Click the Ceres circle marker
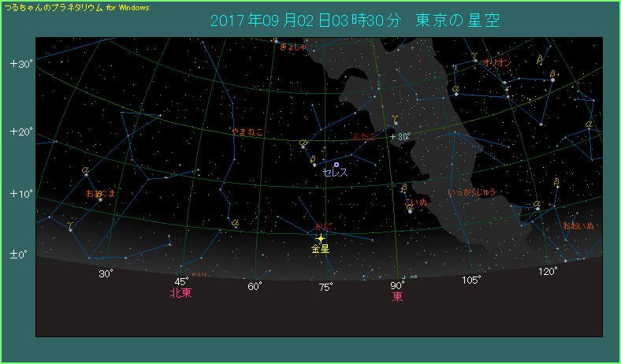Image resolution: width=621 pixels, height=364 pixels. click(x=337, y=165)
